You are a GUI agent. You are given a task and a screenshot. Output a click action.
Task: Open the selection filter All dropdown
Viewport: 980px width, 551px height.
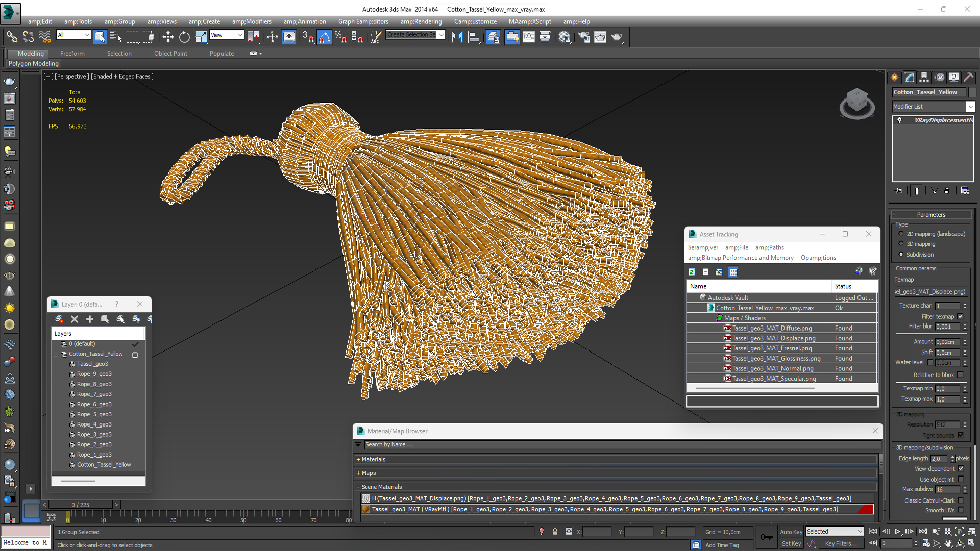click(73, 35)
